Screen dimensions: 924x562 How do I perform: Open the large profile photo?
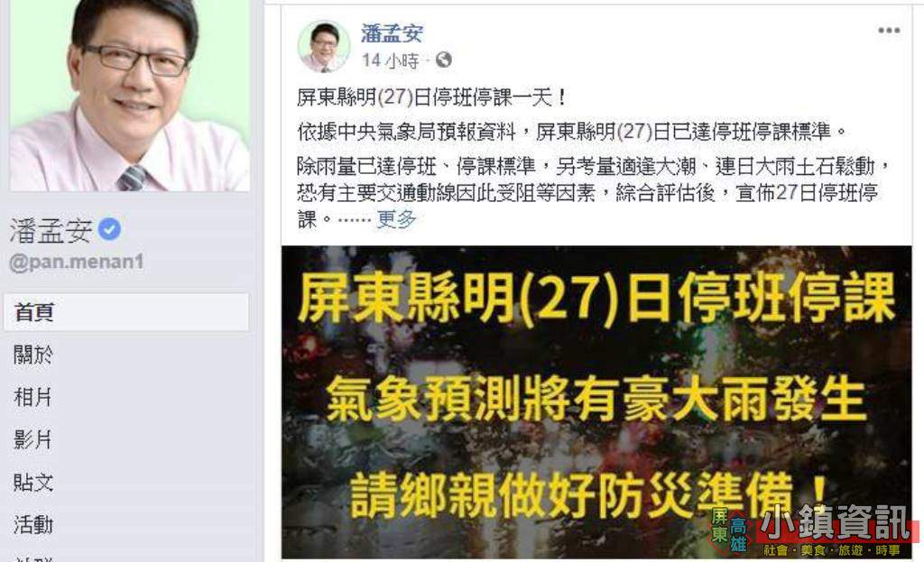coord(130,96)
